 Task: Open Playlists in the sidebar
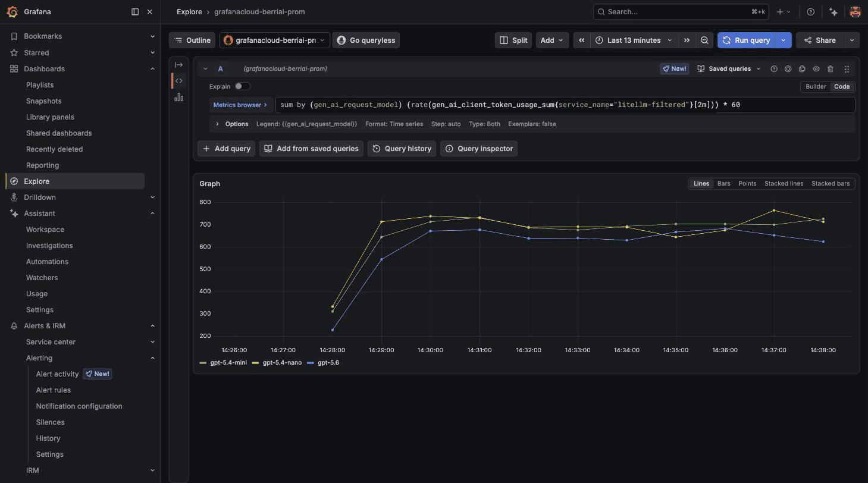click(x=40, y=85)
